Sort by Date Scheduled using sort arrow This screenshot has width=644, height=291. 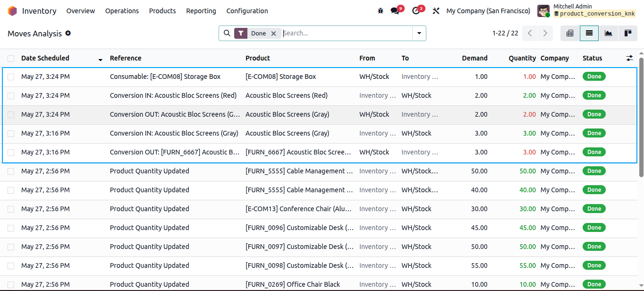pos(100,60)
